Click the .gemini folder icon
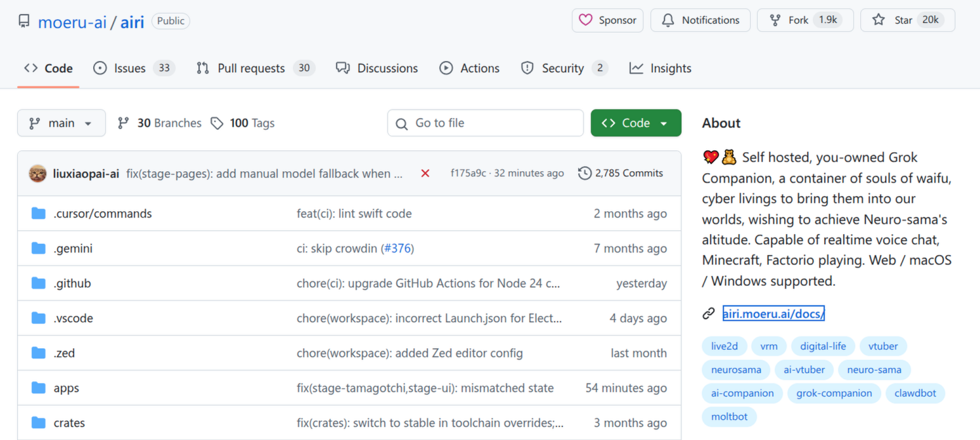980x440 pixels. tap(39, 249)
